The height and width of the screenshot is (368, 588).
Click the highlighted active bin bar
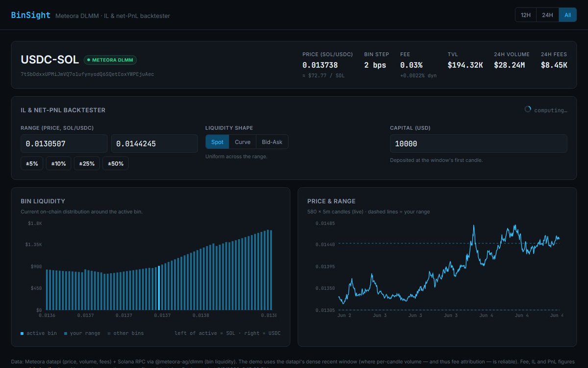(x=159, y=288)
